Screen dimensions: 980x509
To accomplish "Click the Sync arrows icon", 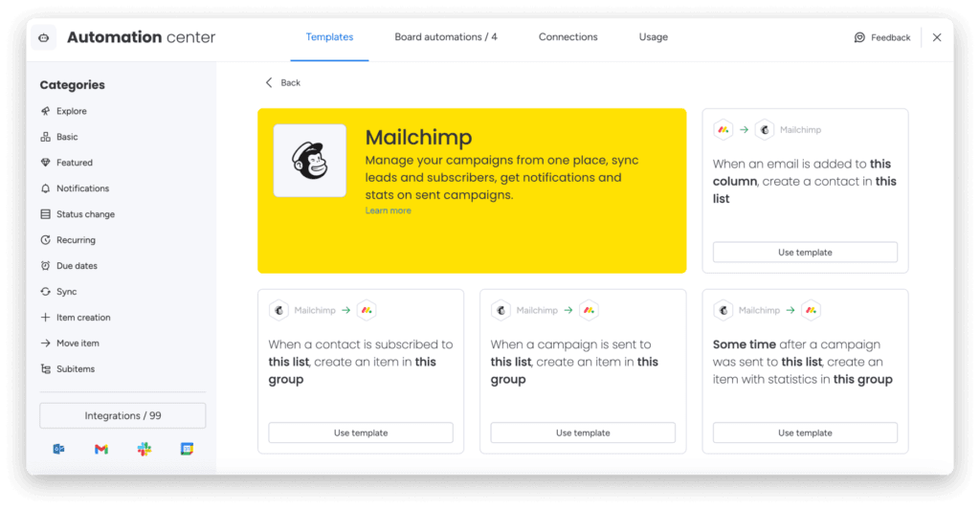I will pos(46,292).
